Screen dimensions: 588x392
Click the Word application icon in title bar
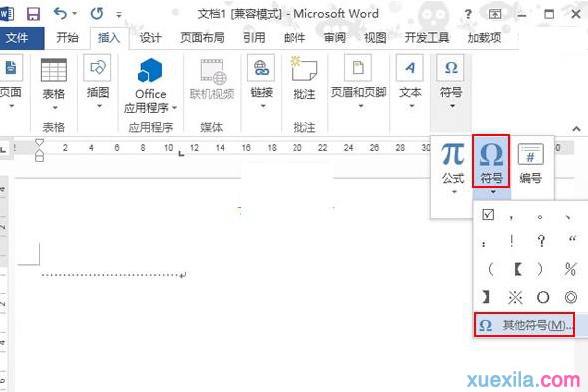click(x=6, y=14)
